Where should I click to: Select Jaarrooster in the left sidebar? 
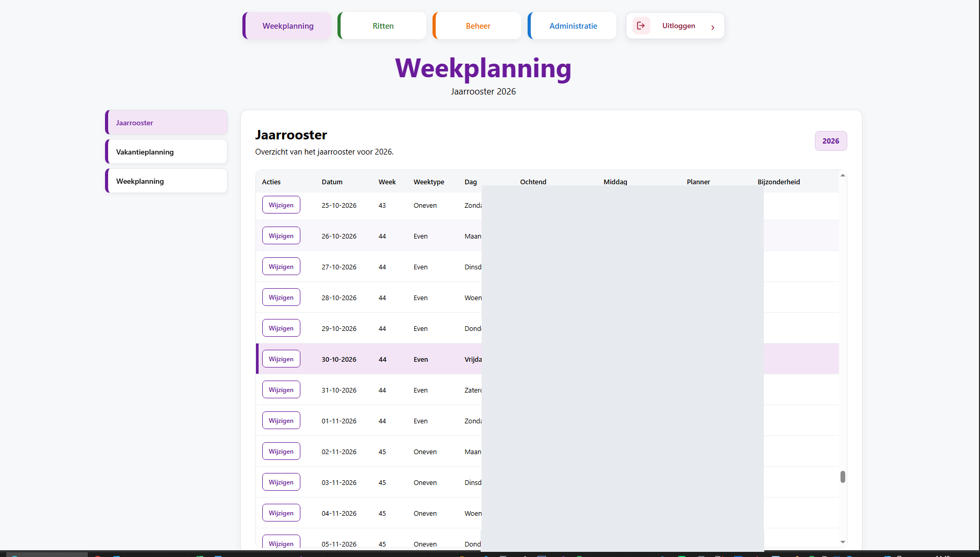pos(166,122)
